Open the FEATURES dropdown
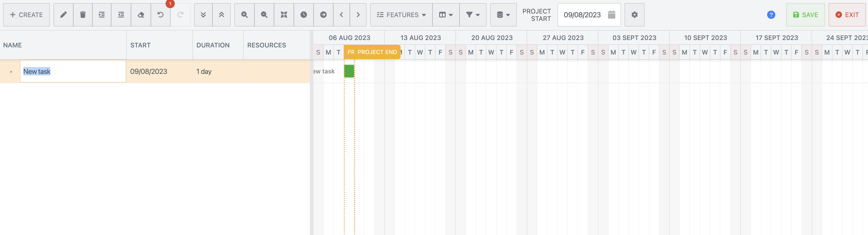Image resolution: width=868 pixels, height=235 pixels. click(x=401, y=15)
